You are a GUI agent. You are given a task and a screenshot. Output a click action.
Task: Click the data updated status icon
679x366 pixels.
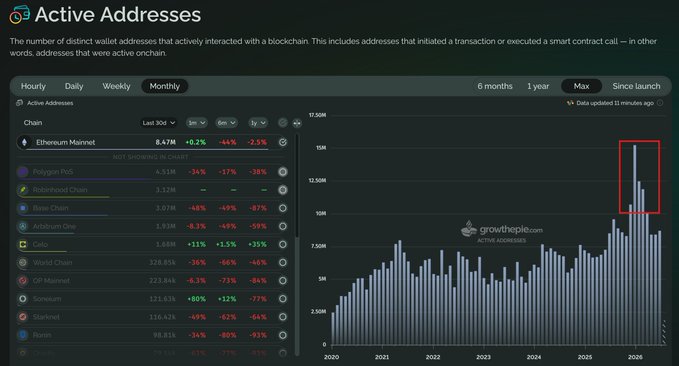[570, 103]
